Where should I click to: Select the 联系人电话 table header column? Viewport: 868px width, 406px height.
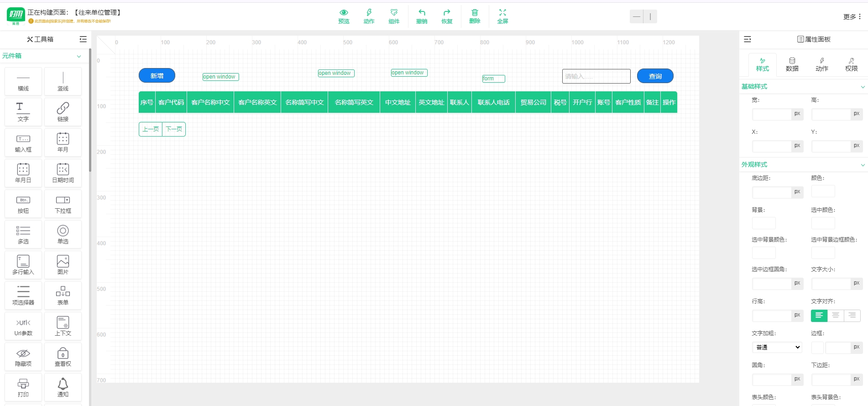tap(494, 102)
